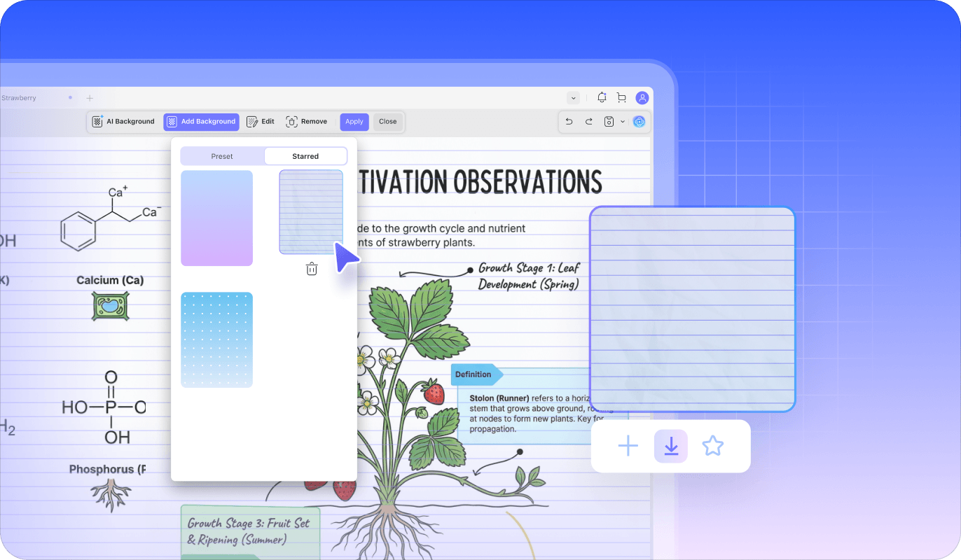
Task: Click the Remove background tool
Action: click(307, 122)
